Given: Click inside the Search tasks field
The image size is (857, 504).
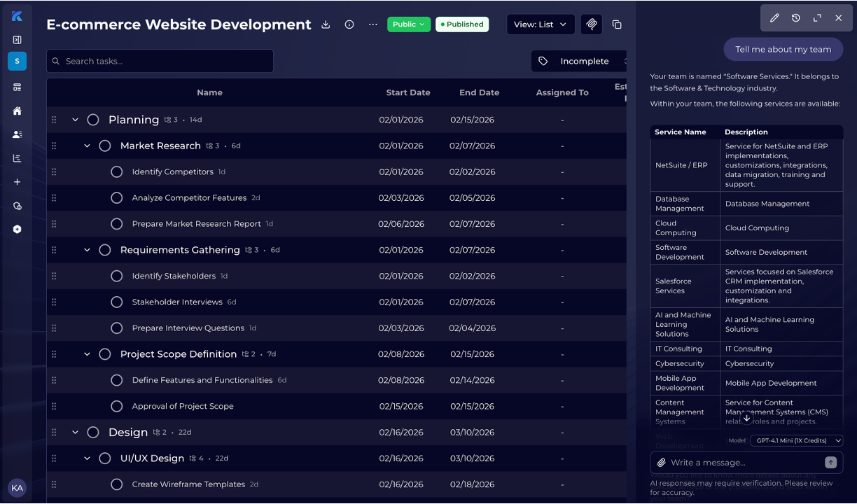Looking at the screenshot, I should [160, 61].
